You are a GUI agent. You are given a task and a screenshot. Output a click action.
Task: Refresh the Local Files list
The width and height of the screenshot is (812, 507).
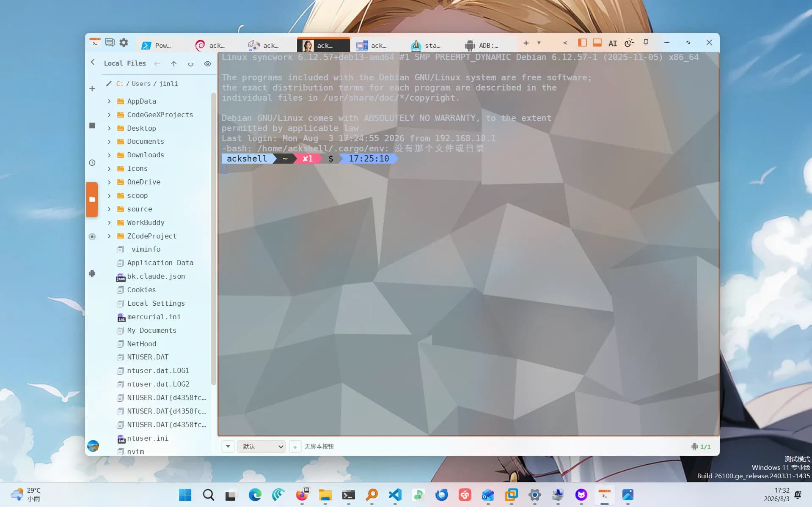click(x=191, y=63)
